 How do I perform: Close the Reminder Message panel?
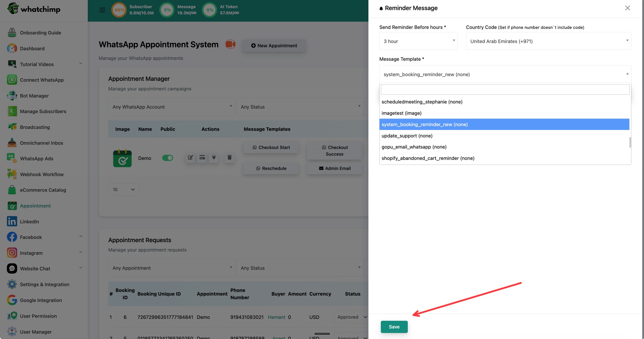(x=628, y=8)
